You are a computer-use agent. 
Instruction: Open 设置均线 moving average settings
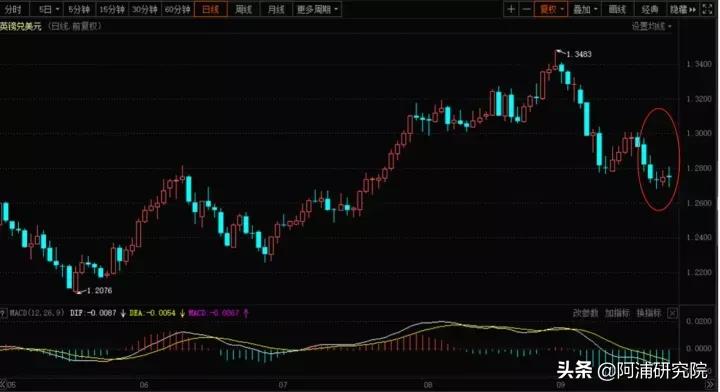(651, 26)
